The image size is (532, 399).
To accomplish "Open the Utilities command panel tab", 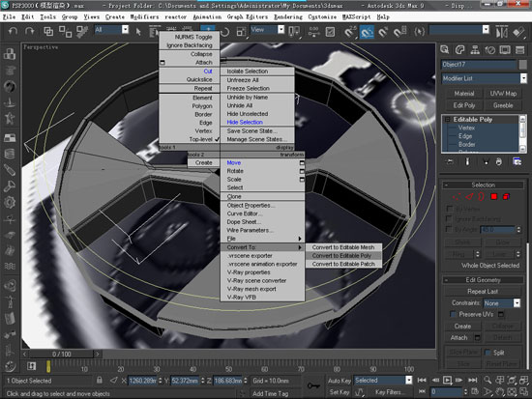I will tap(519, 50).
